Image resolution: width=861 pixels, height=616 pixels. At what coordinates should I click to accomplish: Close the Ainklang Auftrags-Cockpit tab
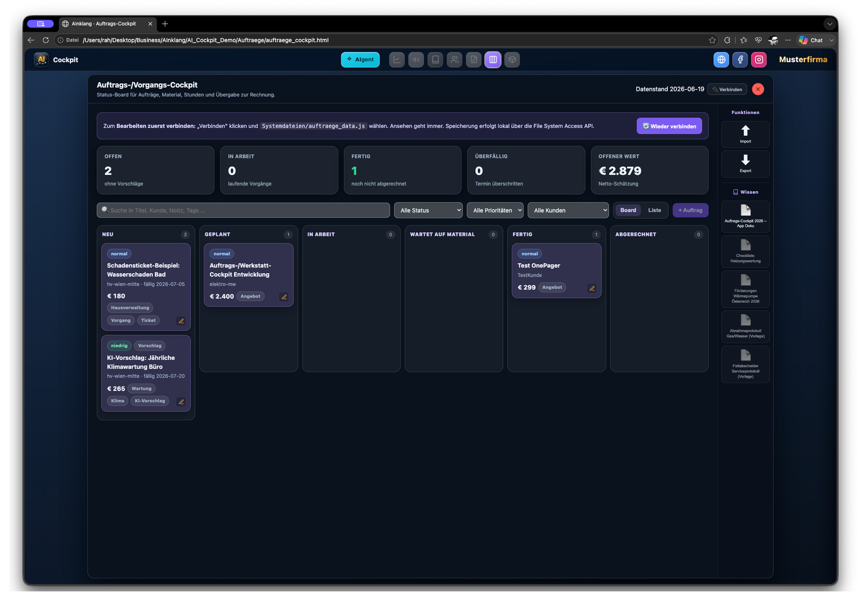click(x=150, y=24)
